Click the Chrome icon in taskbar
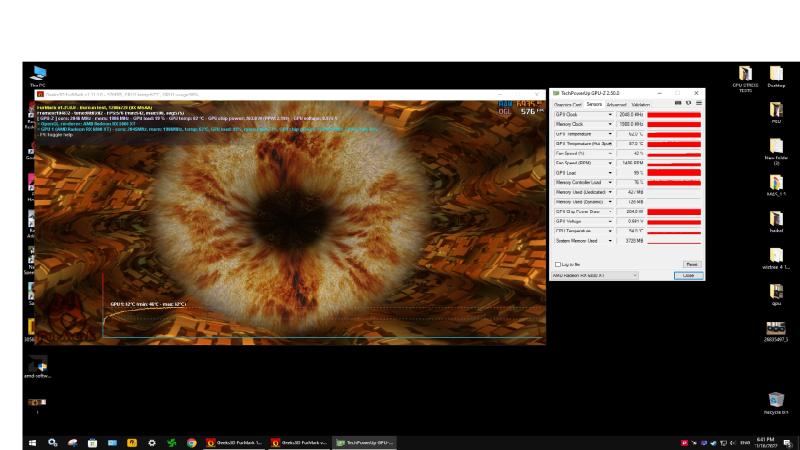 191,442
